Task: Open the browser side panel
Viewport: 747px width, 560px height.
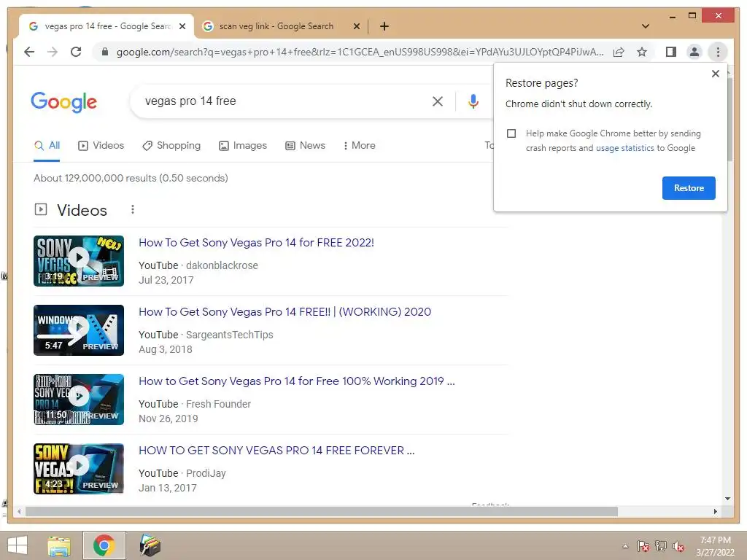Action: point(671,52)
